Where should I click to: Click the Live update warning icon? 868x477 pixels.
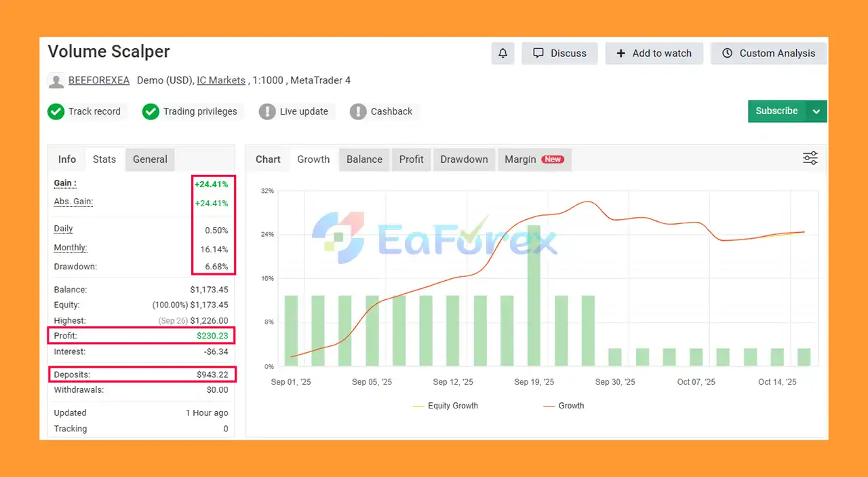pyautogui.click(x=267, y=111)
